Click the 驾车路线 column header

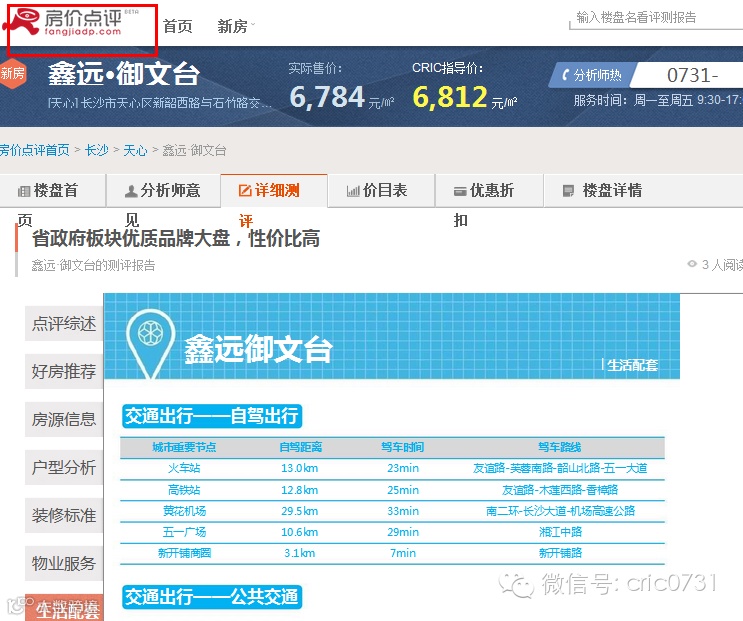coord(560,447)
